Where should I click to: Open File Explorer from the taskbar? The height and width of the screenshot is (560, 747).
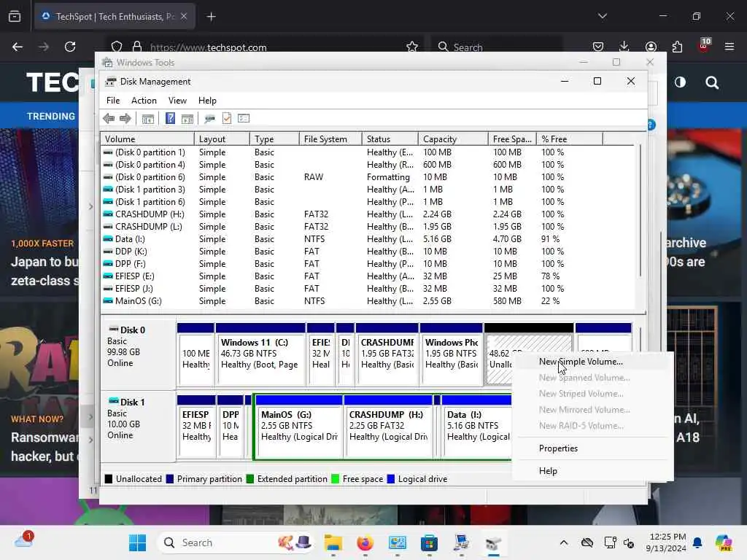pyautogui.click(x=333, y=542)
